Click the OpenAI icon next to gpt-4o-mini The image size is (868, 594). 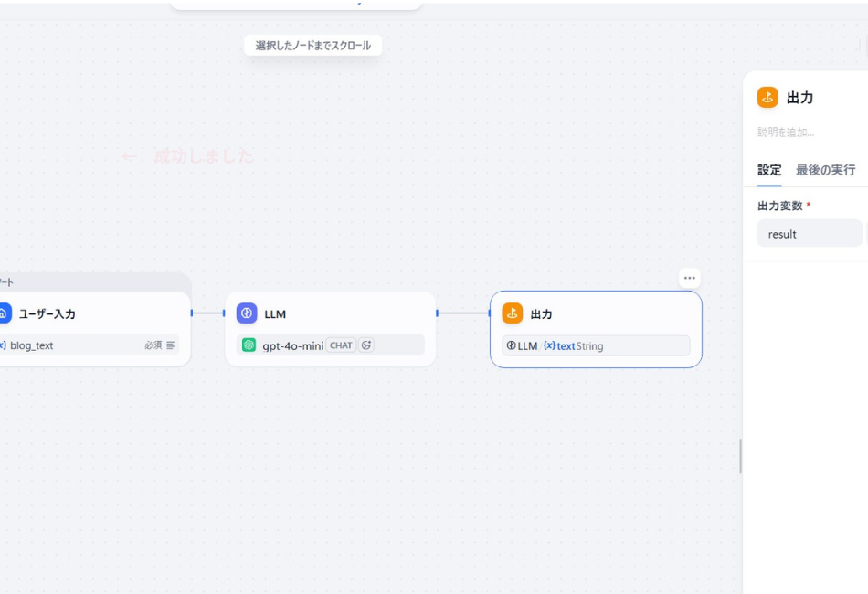[x=247, y=345]
